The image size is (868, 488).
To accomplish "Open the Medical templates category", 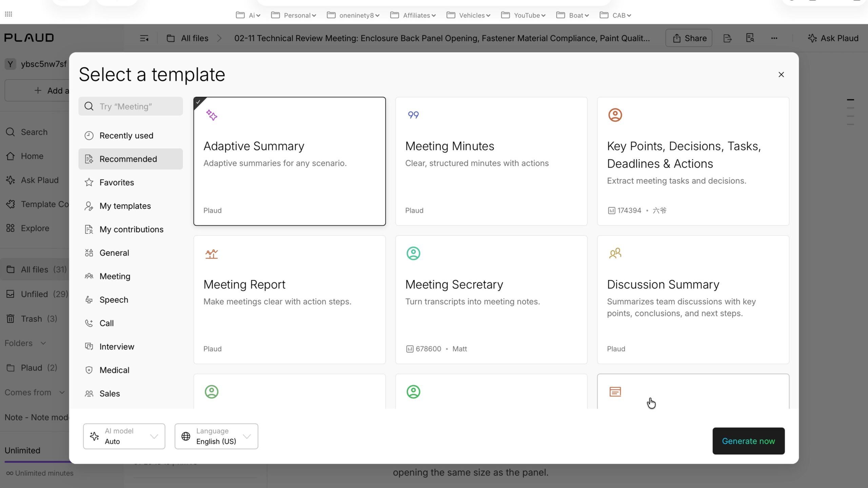I will tap(114, 370).
